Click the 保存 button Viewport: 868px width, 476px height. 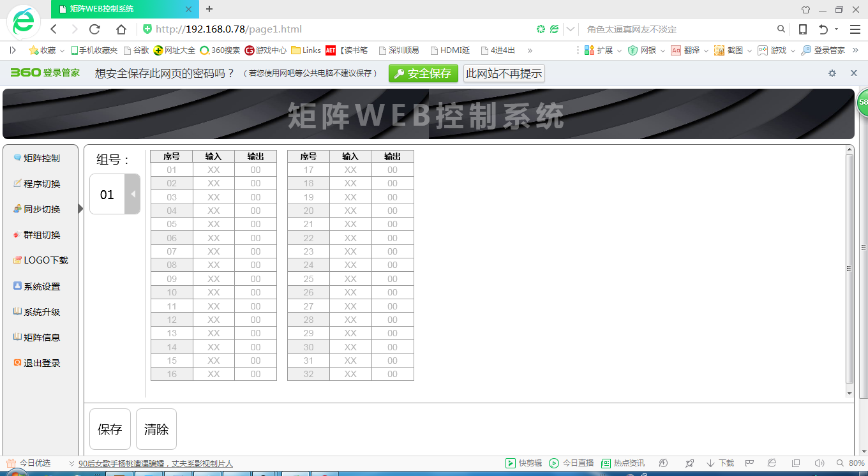click(x=109, y=429)
